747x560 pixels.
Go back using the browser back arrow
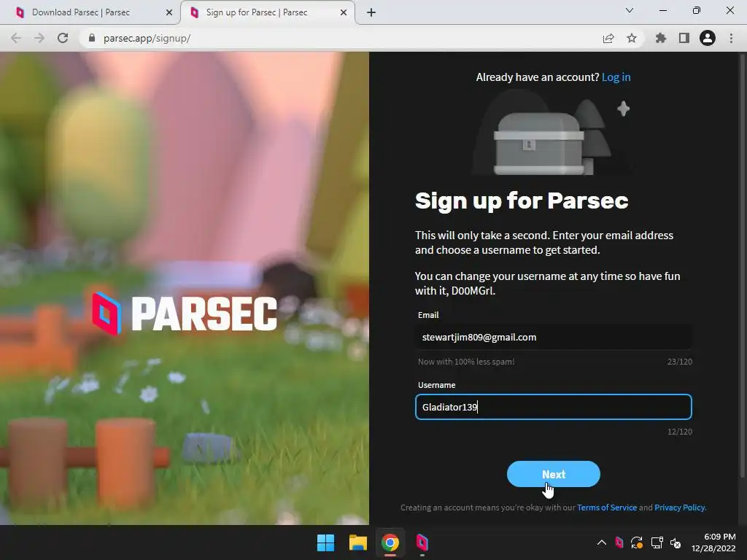click(16, 38)
